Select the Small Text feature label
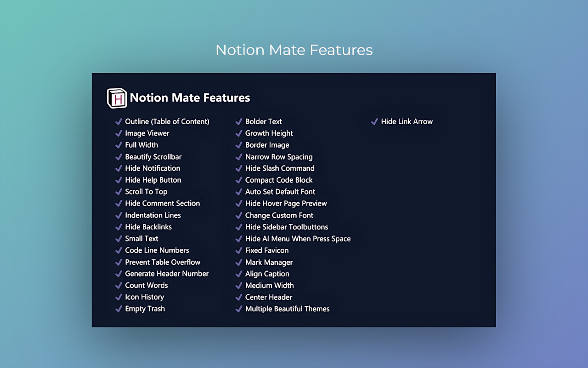588x368 pixels. [141, 238]
